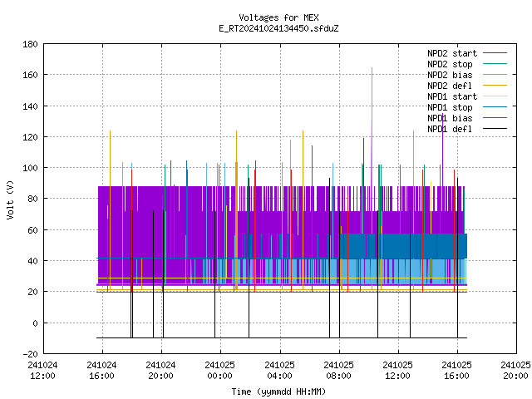Click the y-axis tick value 120
The width and height of the screenshot is (532, 399).
tap(30, 137)
